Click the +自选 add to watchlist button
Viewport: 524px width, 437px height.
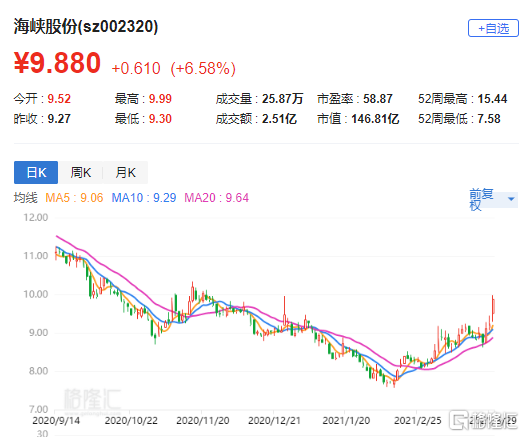pos(493,28)
